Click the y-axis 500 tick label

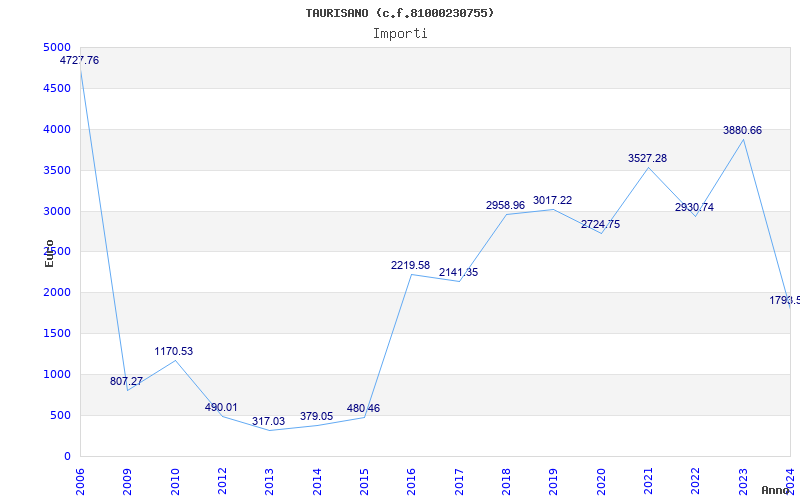[60, 415]
